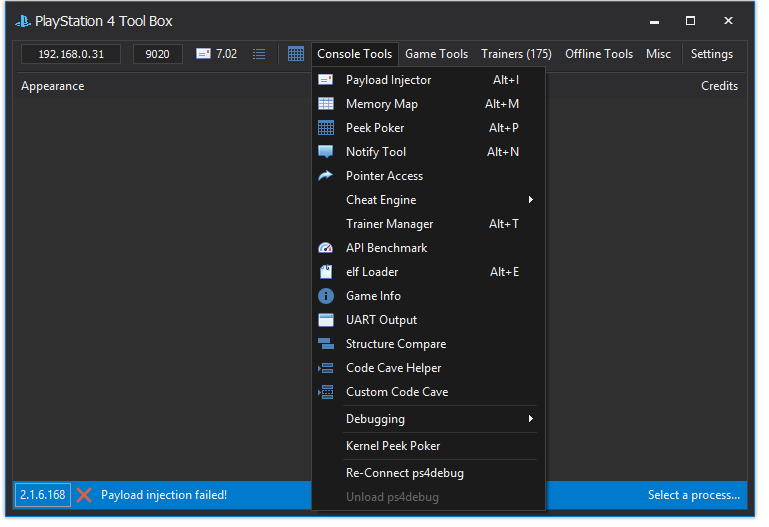Maximize the Tool Box window

tap(690, 21)
